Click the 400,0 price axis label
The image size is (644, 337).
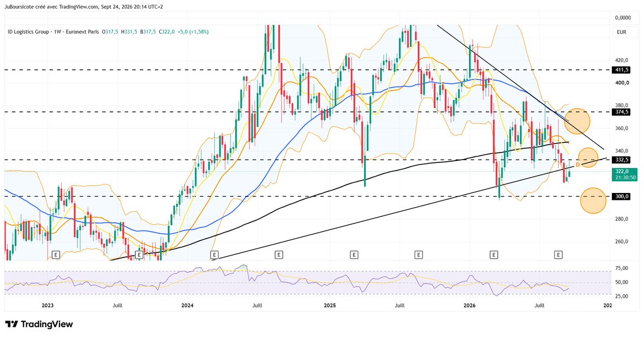point(622,83)
